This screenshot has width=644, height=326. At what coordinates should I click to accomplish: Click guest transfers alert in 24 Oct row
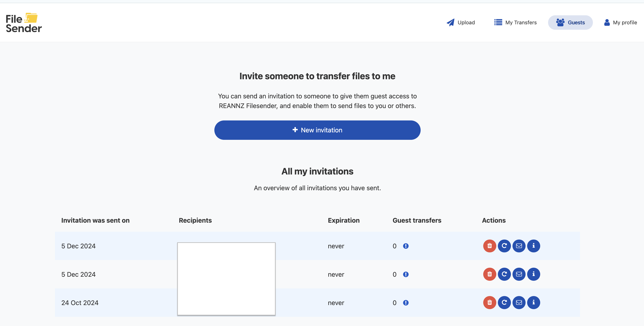click(406, 303)
